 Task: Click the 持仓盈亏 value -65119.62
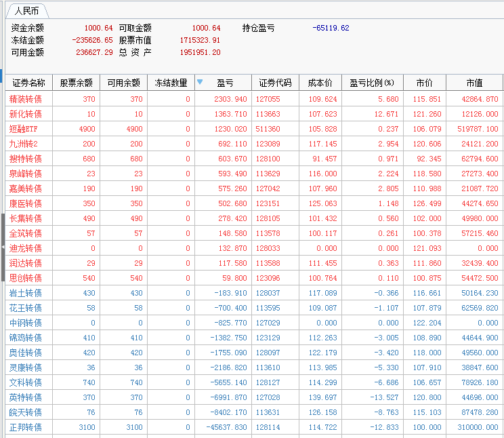point(331,28)
